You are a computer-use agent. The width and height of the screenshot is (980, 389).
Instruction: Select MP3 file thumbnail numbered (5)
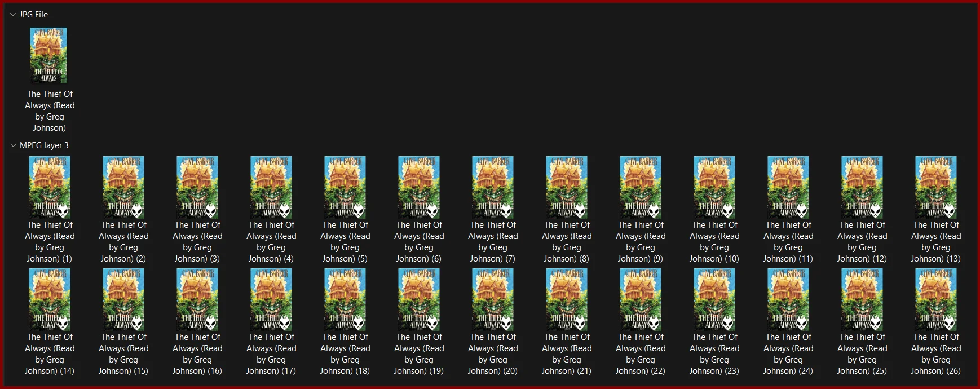click(x=345, y=188)
